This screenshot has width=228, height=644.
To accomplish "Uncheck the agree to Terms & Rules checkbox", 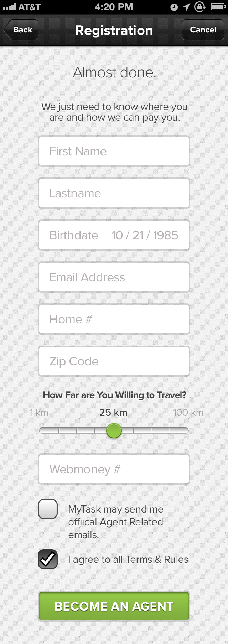I will pos(48,559).
